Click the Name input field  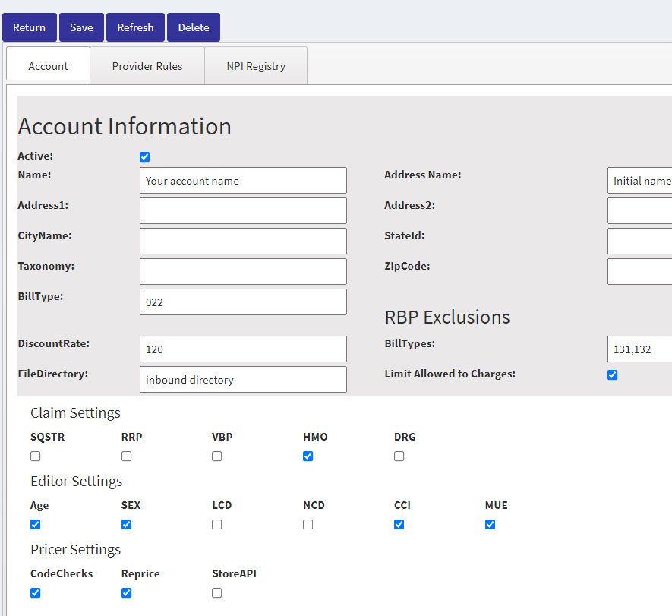(x=243, y=181)
